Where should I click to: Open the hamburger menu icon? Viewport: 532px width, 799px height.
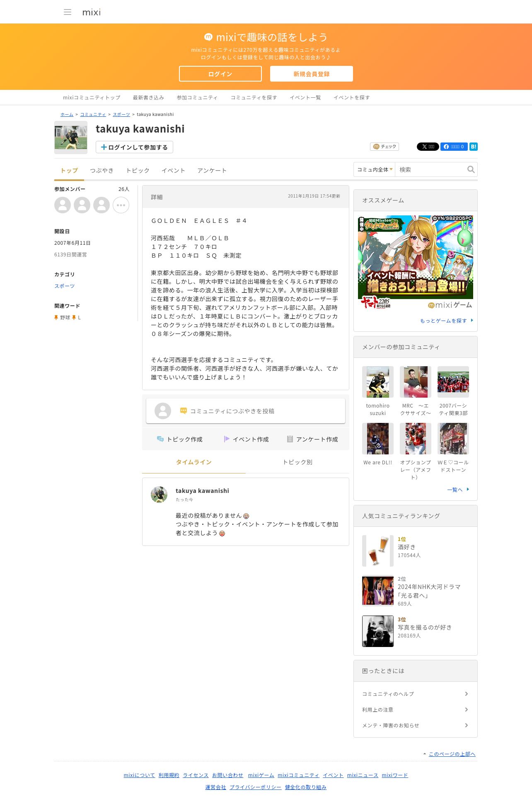[x=68, y=12]
